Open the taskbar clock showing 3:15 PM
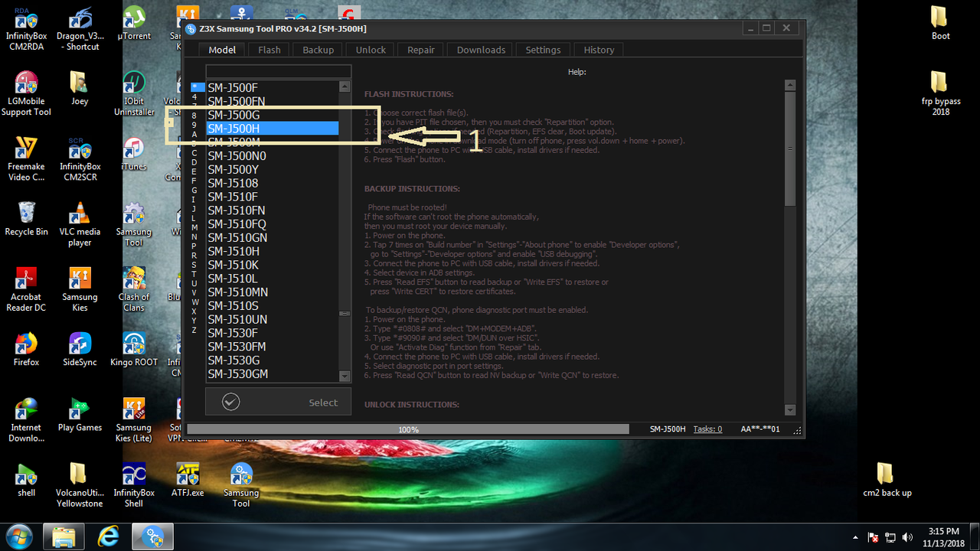 942,536
